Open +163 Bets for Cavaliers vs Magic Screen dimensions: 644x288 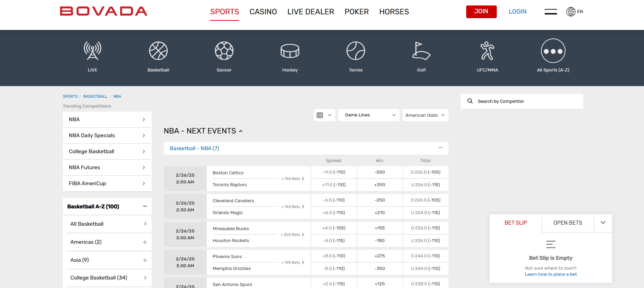tap(292, 207)
